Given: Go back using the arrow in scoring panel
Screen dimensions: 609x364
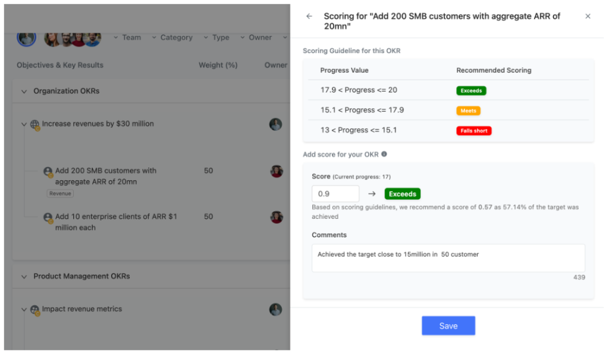Looking at the screenshot, I should click(309, 16).
